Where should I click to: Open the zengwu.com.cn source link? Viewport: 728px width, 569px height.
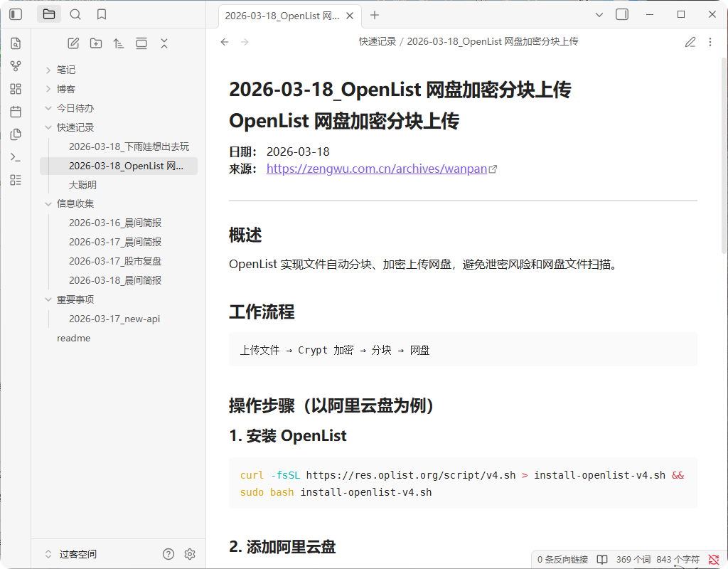[377, 169]
